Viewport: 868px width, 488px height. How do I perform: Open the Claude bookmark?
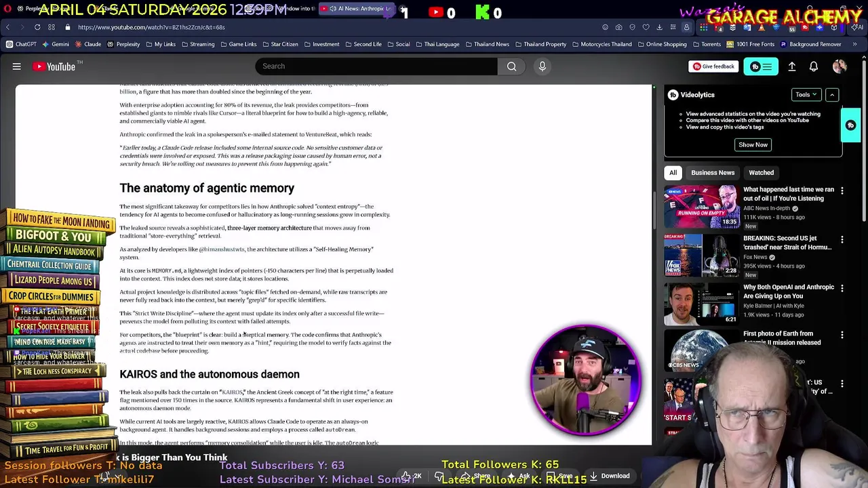[88, 44]
